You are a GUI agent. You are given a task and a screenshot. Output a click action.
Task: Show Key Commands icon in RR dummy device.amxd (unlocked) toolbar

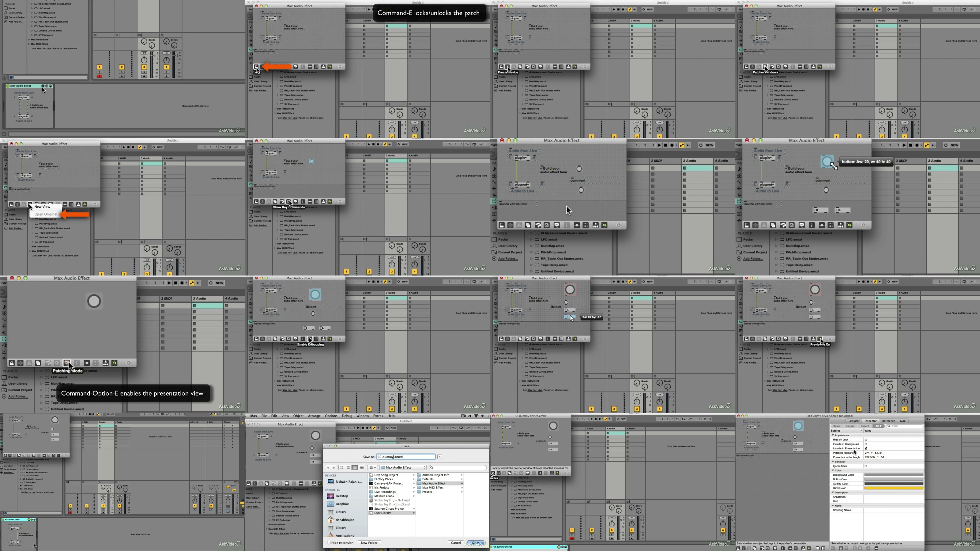click(x=767, y=548)
